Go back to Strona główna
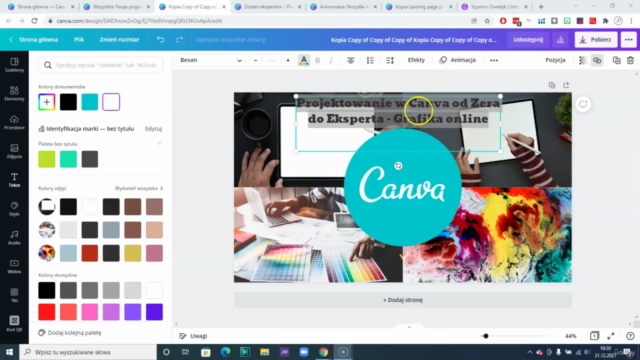The height and width of the screenshot is (360, 640). tap(34, 40)
